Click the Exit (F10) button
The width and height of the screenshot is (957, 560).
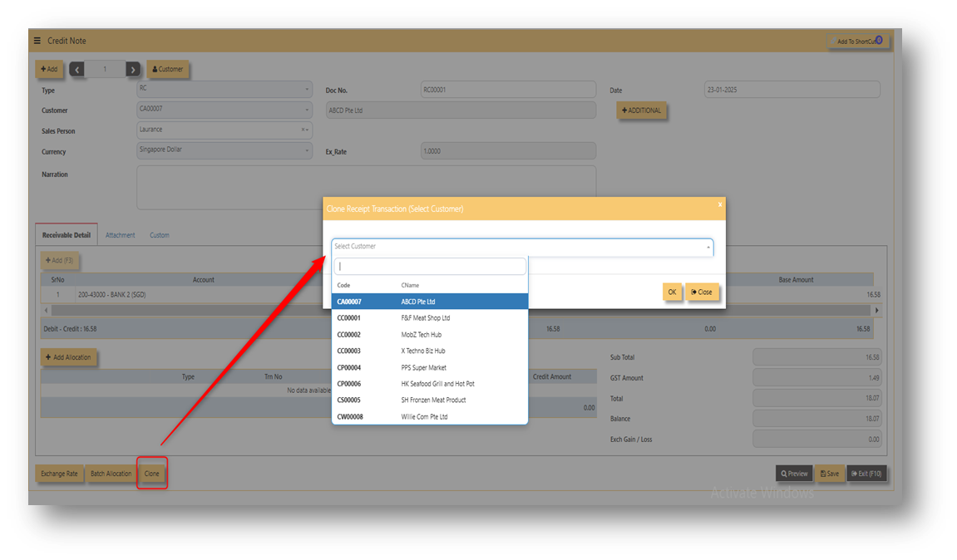tap(866, 474)
